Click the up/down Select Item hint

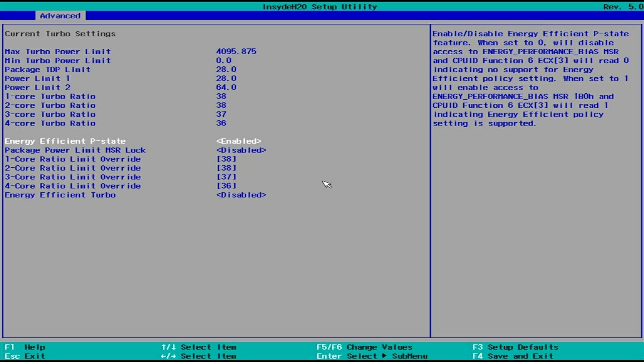(198, 347)
